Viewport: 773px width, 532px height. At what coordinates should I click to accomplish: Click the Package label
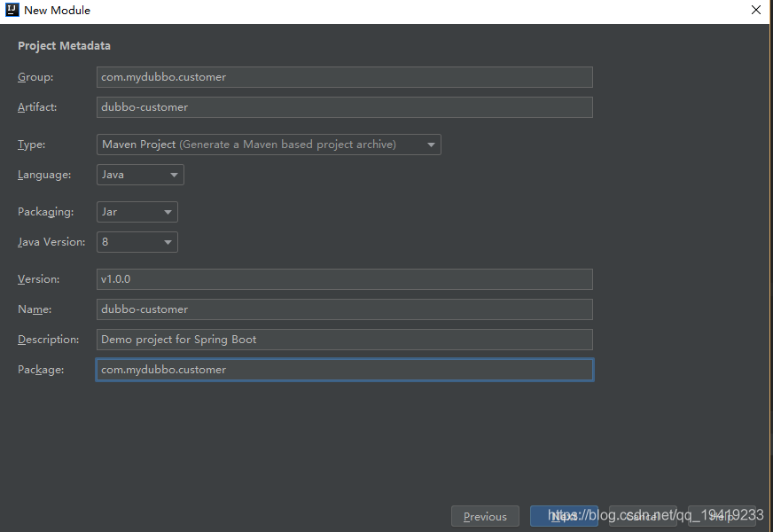(41, 370)
